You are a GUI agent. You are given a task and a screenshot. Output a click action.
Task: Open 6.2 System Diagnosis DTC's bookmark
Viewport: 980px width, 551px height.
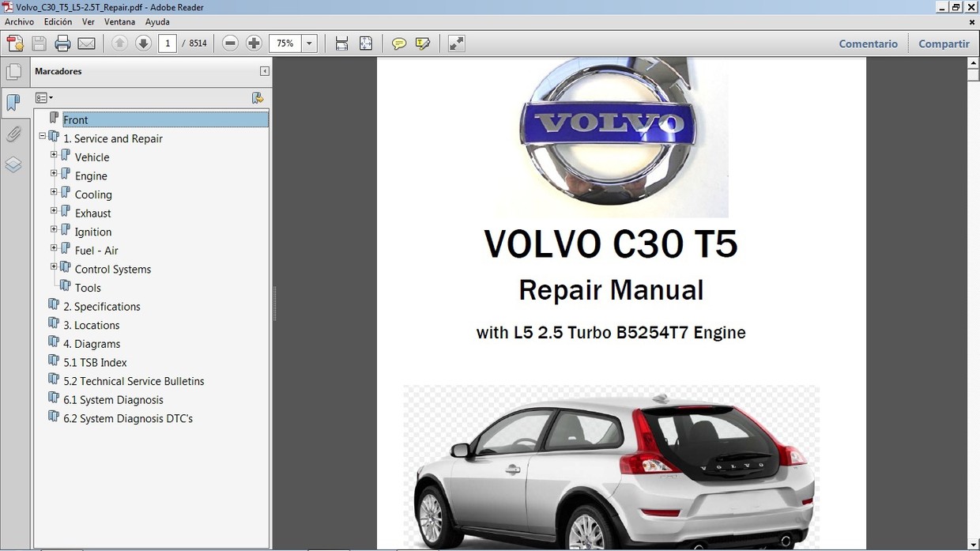128,418
